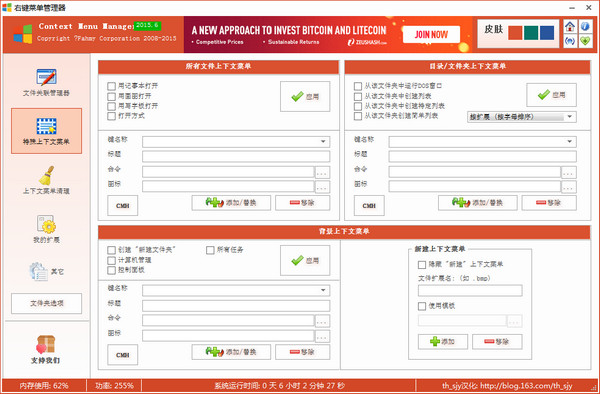600x394 pixels.
Task: Check 隐藏"新建"上下文菜单 option
Action: coord(422,265)
